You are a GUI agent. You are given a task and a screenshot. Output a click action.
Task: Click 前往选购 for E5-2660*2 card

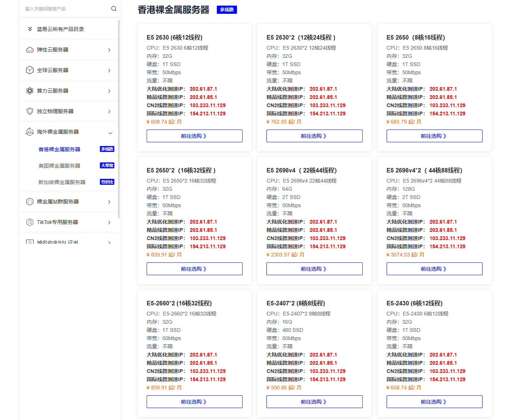tap(194, 402)
